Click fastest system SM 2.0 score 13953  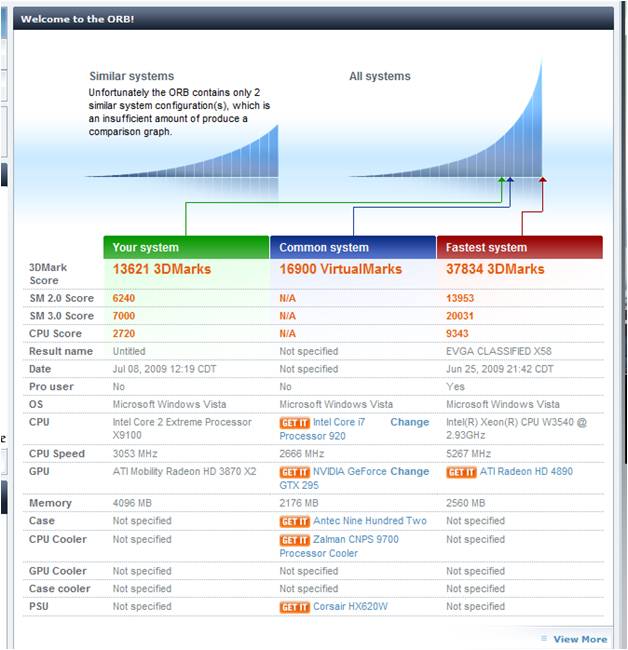click(460, 298)
